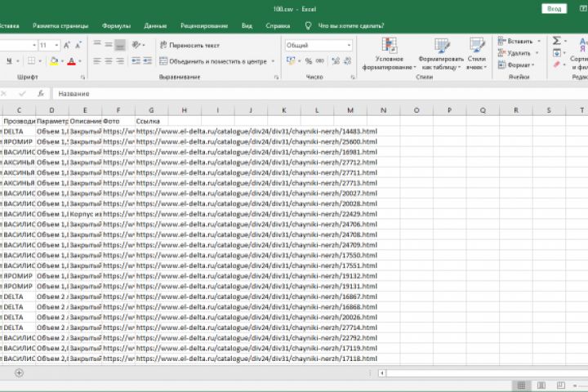Expand the merge and center dropdown arrow

click(x=273, y=61)
